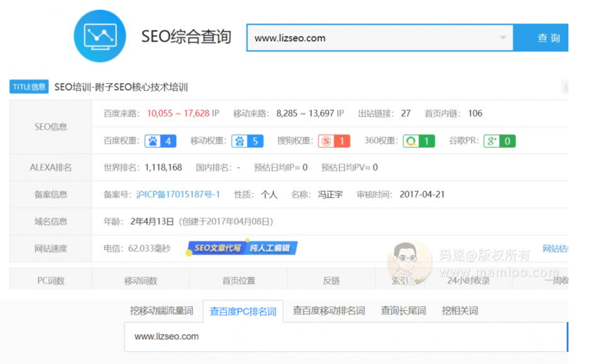Click the Google icon beside 谷歌PR
The image size is (598, 364).
pos(491,141)
